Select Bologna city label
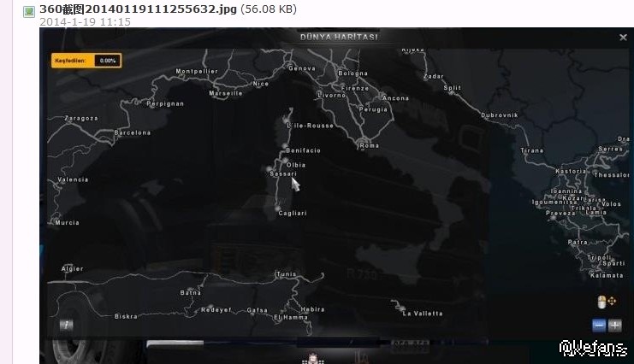The width and height of the screenshot is (634, 364). tap(353, 73)
